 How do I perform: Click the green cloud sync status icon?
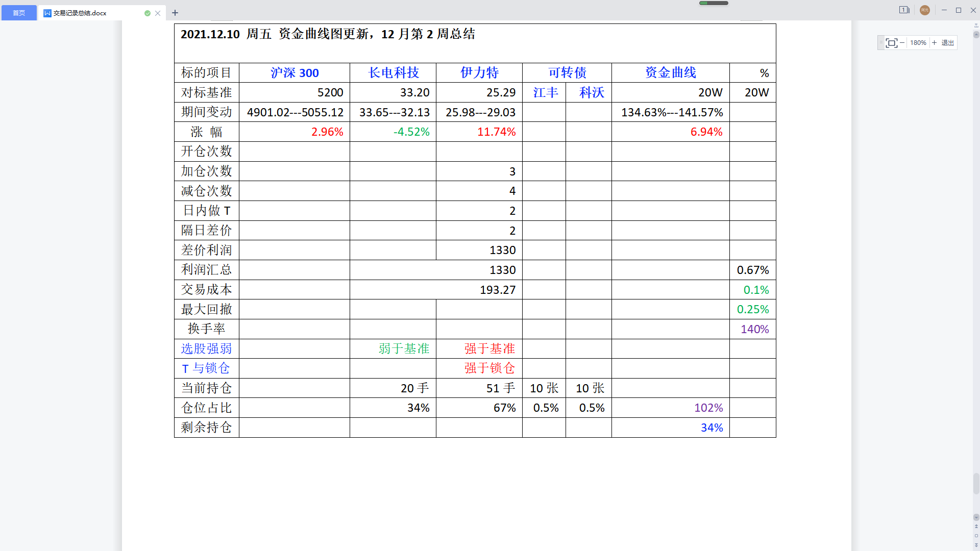click(148, 13)
